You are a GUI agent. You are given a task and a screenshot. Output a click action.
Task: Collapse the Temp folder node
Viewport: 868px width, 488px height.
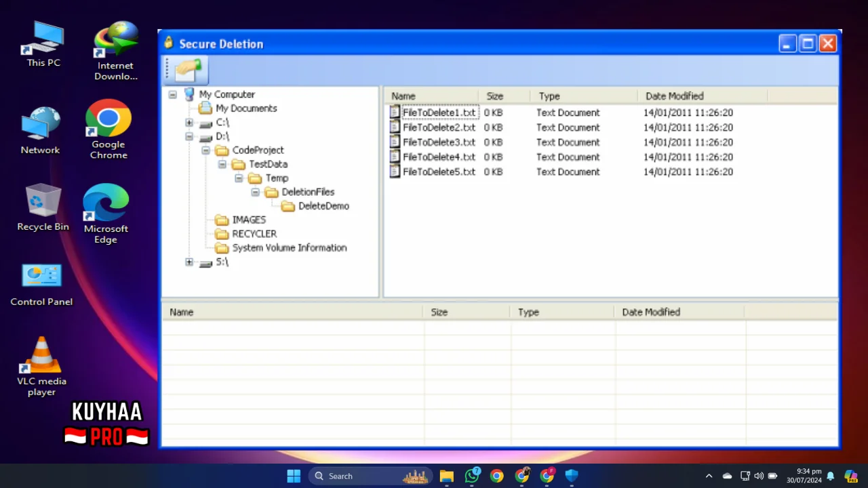tap(239, 178)
